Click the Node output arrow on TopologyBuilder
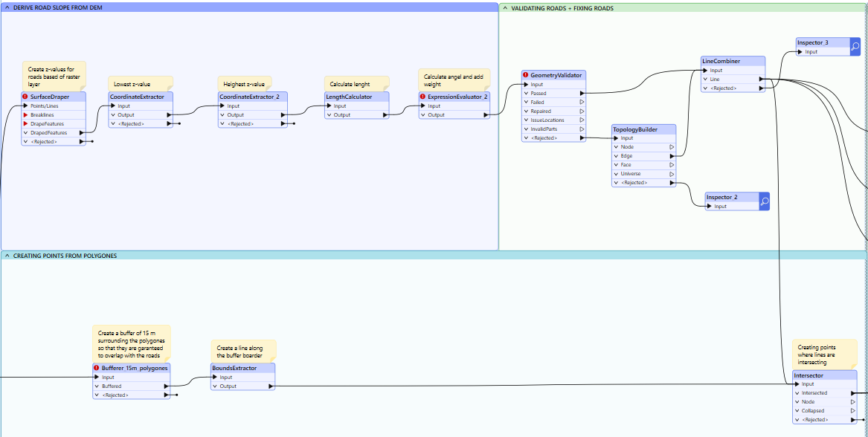 point(672,147)
